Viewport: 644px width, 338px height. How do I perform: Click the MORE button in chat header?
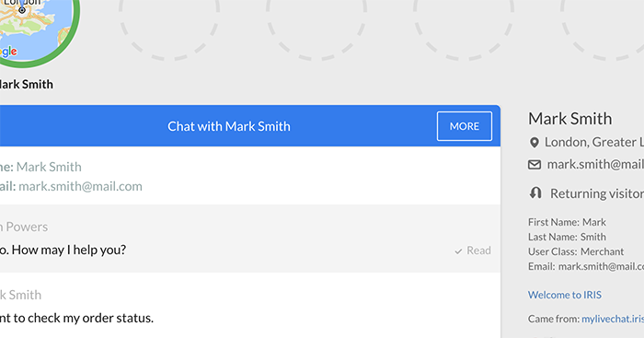coord(464,126)
